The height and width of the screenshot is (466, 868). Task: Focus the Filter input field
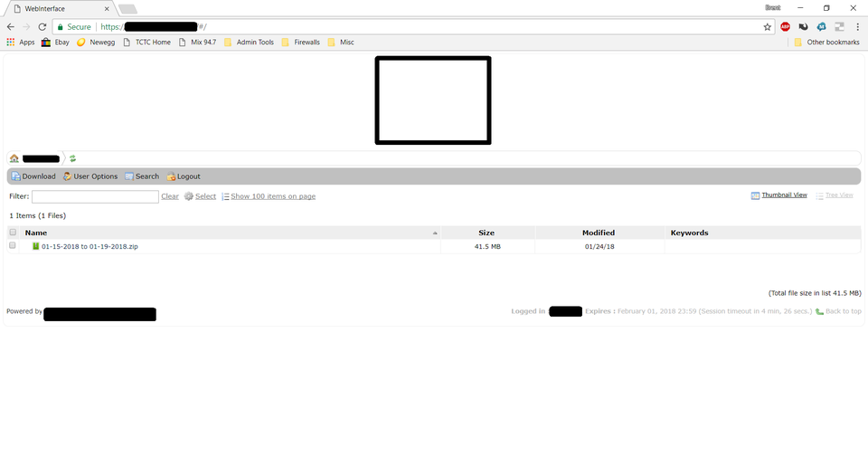tap(95, 196)
